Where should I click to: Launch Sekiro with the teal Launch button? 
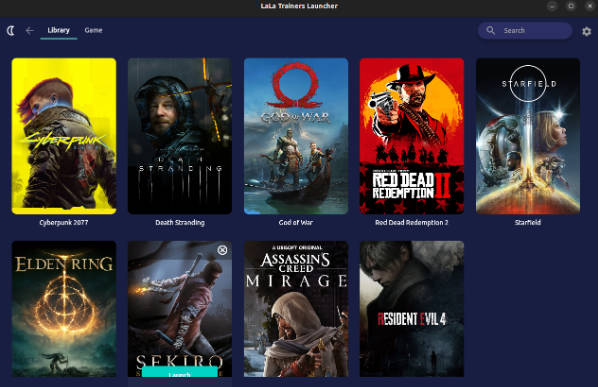[180, 373]
